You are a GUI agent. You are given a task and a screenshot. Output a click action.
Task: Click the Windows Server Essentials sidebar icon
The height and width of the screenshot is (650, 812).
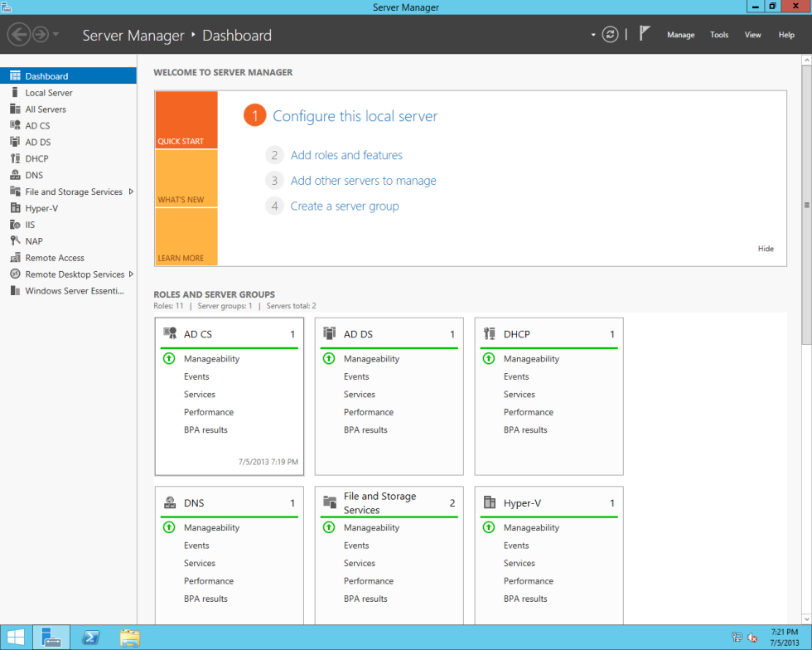coord(15,291)
